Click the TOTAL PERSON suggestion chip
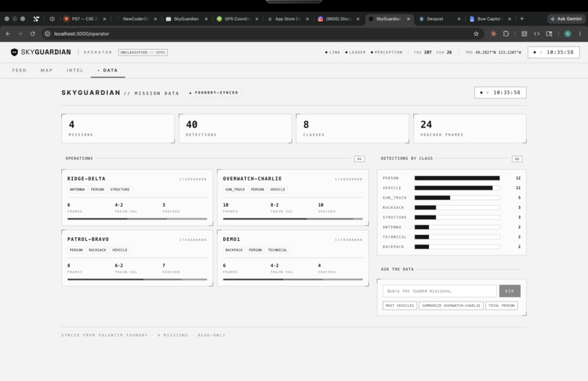This screenshot has width=588, height=381. (x=501, y=306)
